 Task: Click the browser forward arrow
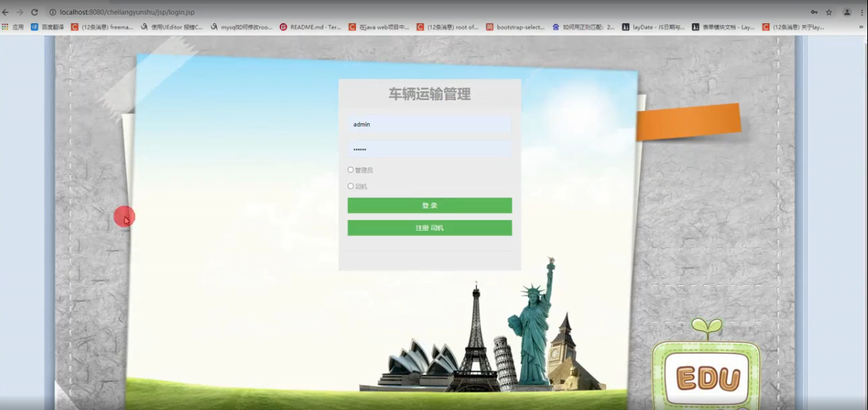tap(20, 12)
